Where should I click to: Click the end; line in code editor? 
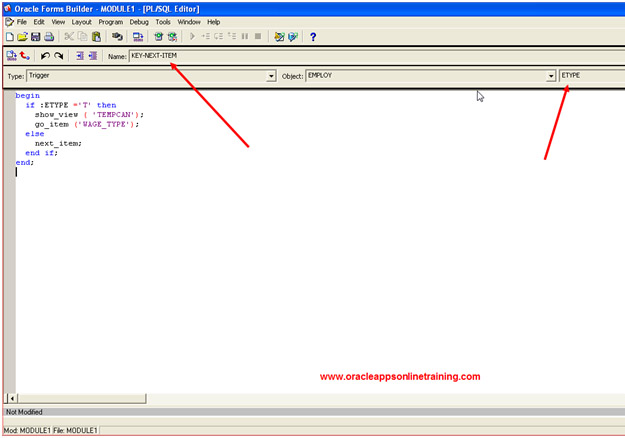point(25,162)
